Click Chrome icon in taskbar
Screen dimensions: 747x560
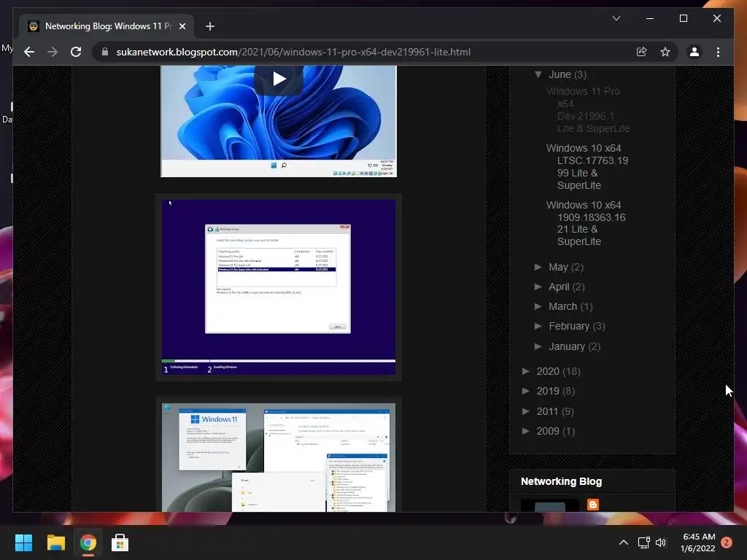click(88, 542)
